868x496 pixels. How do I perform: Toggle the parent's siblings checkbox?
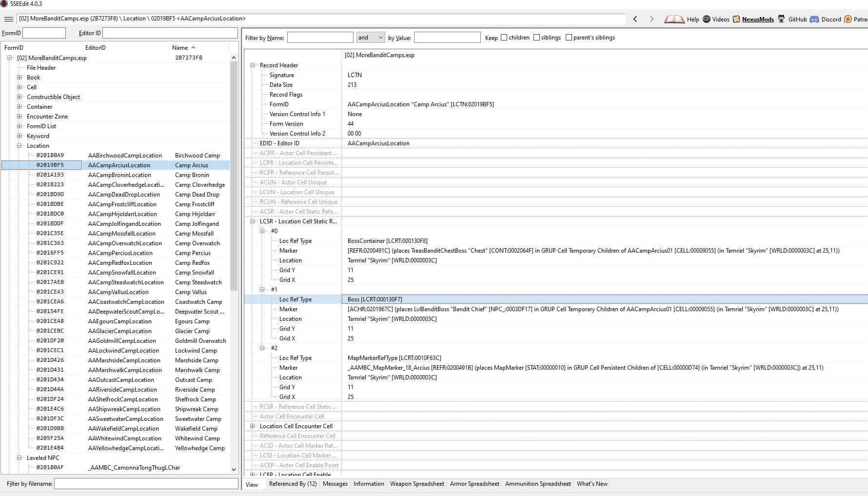click(x=569, y=38)
